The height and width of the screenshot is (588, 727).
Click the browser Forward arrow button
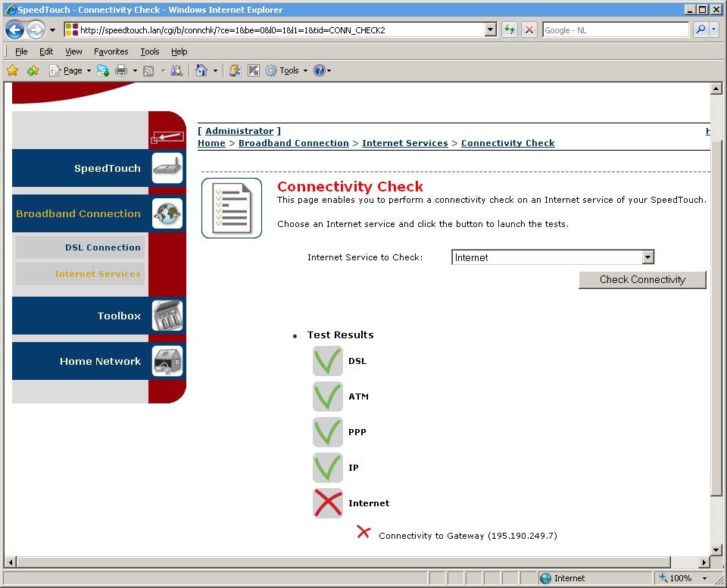(36, 30)
